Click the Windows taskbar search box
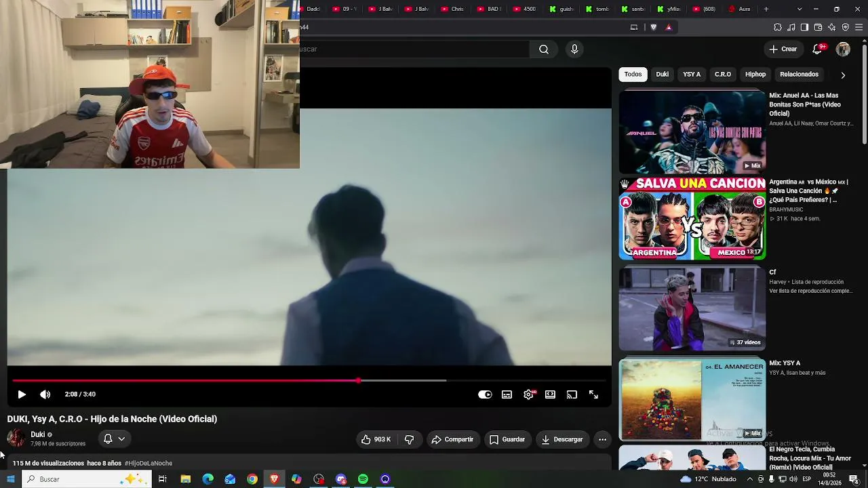 point(87,479)
